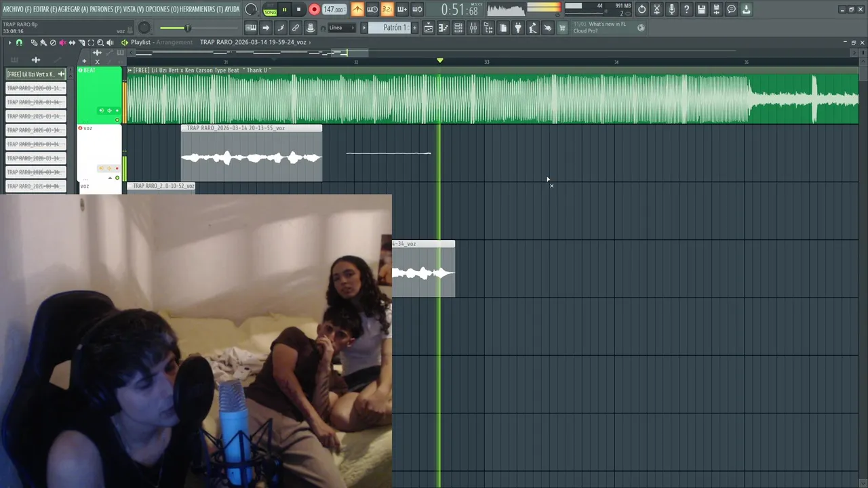Click the step editing arrow icon

click(x=266, y=28)
